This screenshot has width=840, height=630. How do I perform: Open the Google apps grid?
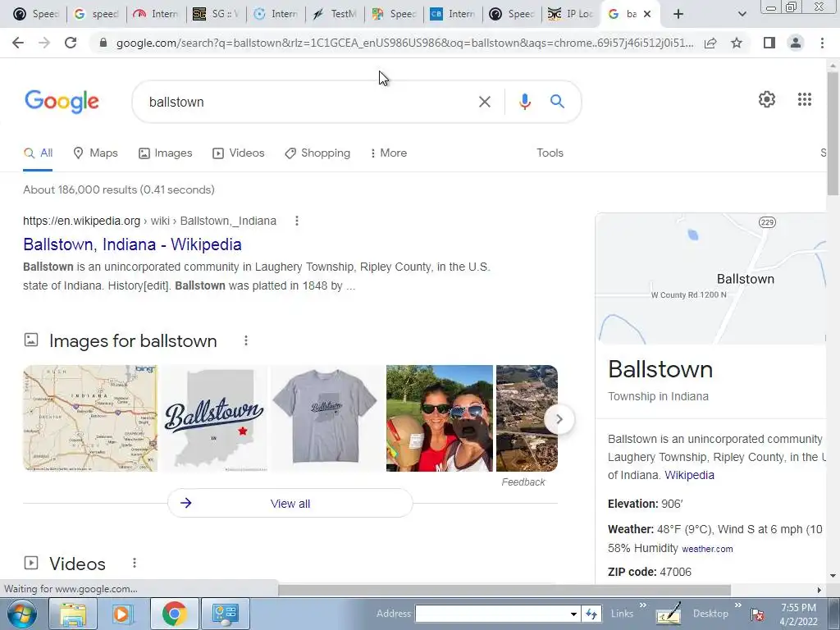click(804, 99)
